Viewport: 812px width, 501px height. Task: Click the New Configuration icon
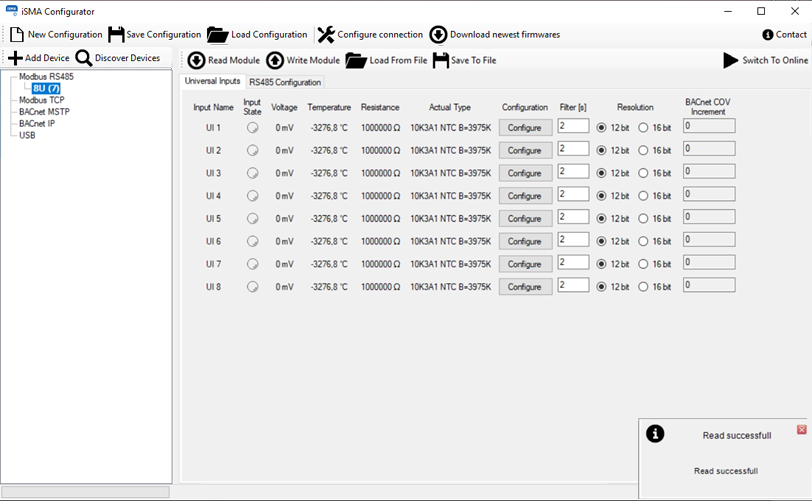click(16, 35)
